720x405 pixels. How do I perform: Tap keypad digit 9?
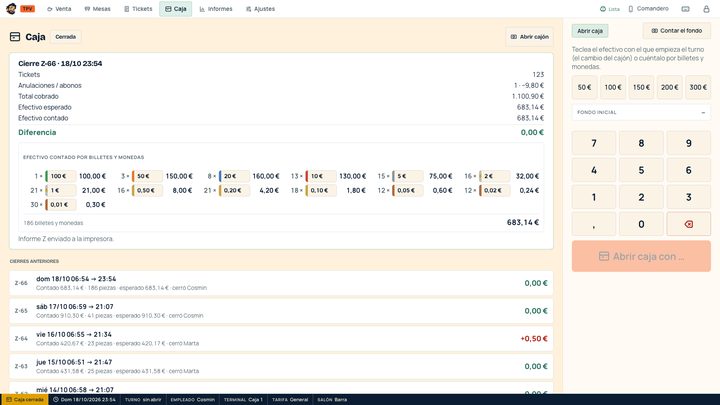click(688, 143)
